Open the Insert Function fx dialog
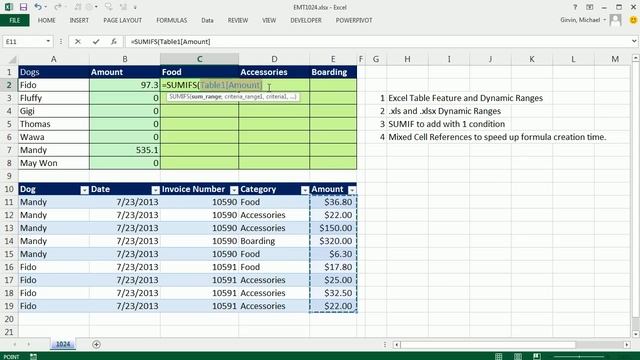640x360 pixels. [113, 42]
